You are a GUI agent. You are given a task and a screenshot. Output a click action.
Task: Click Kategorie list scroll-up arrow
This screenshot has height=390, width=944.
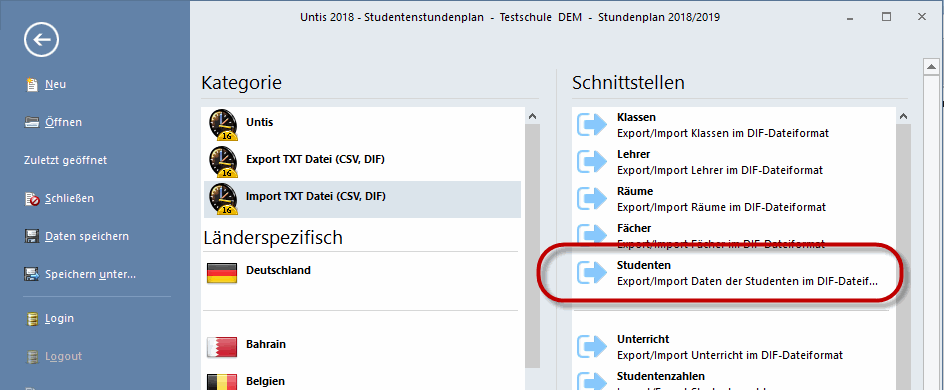pyautogui.click(x=532, y=117)
